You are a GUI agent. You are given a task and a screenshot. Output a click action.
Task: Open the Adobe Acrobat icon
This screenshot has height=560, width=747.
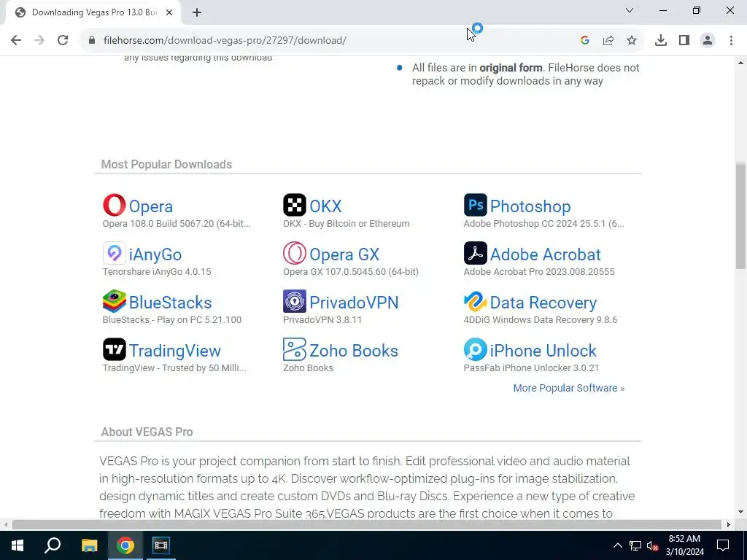[475, 253]
